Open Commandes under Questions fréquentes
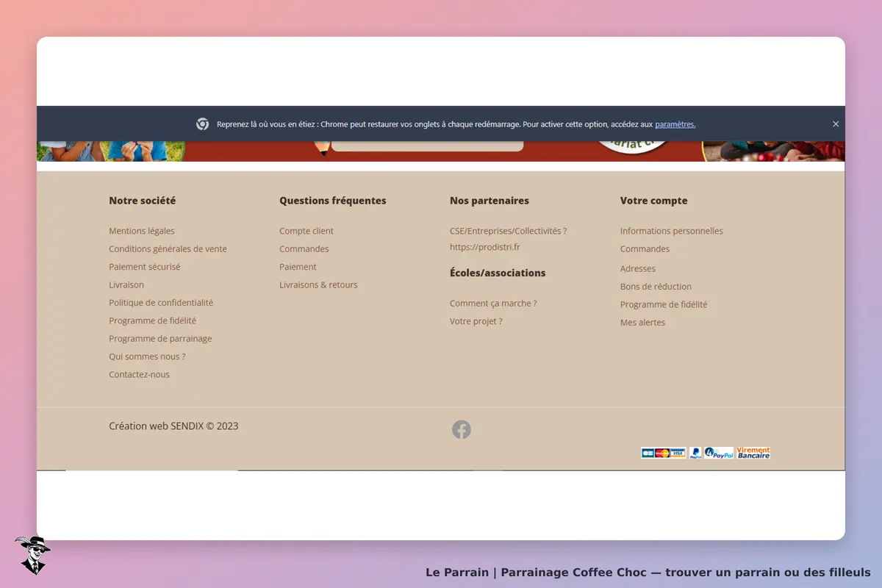Image resolution: width=882 pixels, height=588 pixels. click(x=304, y=249)
